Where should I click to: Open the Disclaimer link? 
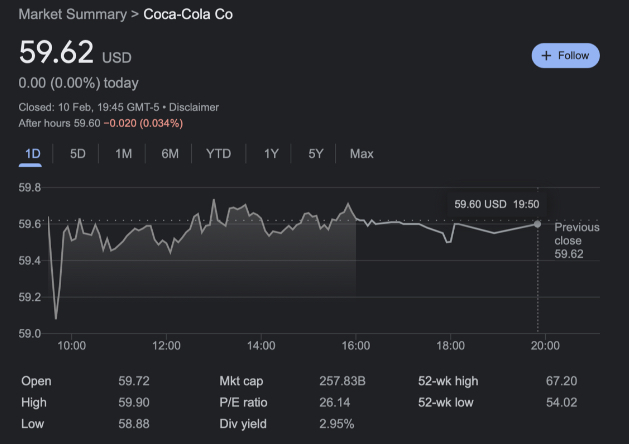click(x=194, y=107)
